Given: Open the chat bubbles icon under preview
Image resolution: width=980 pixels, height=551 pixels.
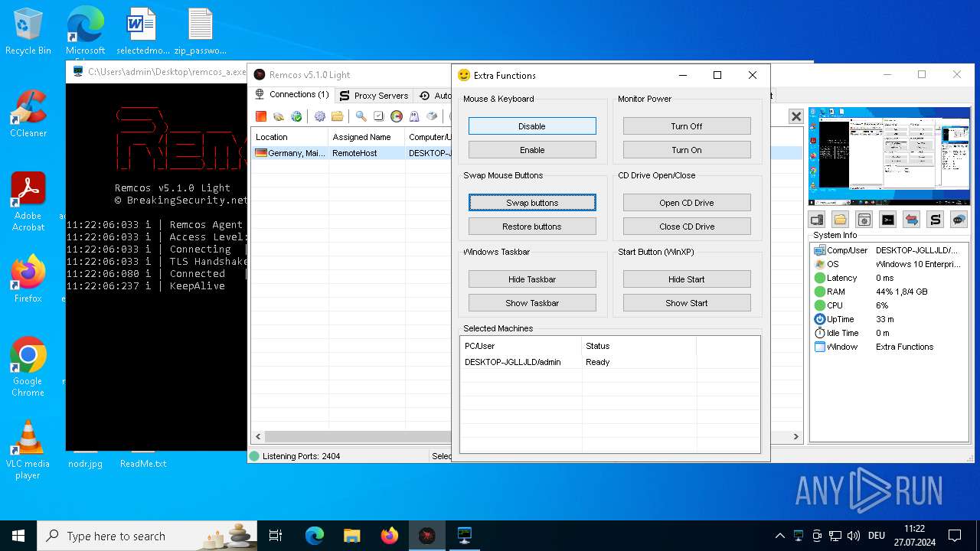Looking at the screenshot, I should pos(959,220).
